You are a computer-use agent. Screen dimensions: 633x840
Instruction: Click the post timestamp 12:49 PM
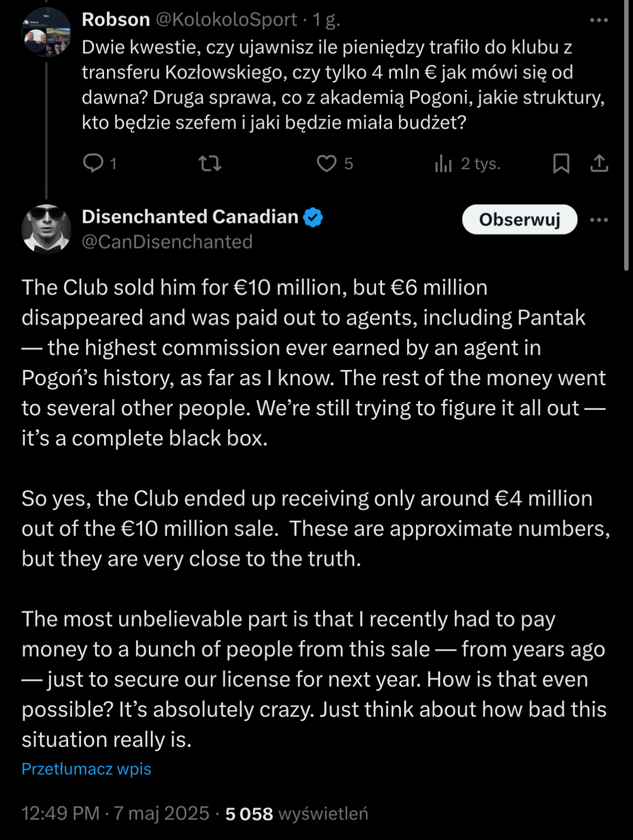[60, 813]
